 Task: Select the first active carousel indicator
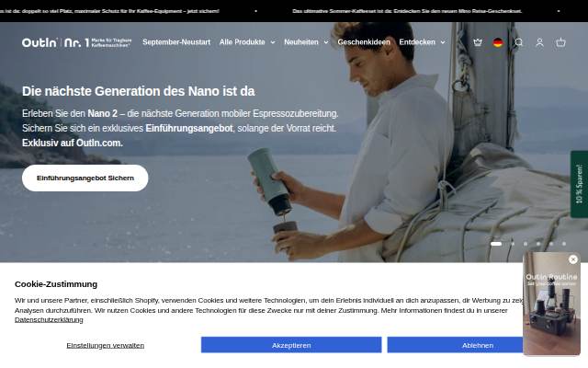pyautogui.click(x=496, y=244)
